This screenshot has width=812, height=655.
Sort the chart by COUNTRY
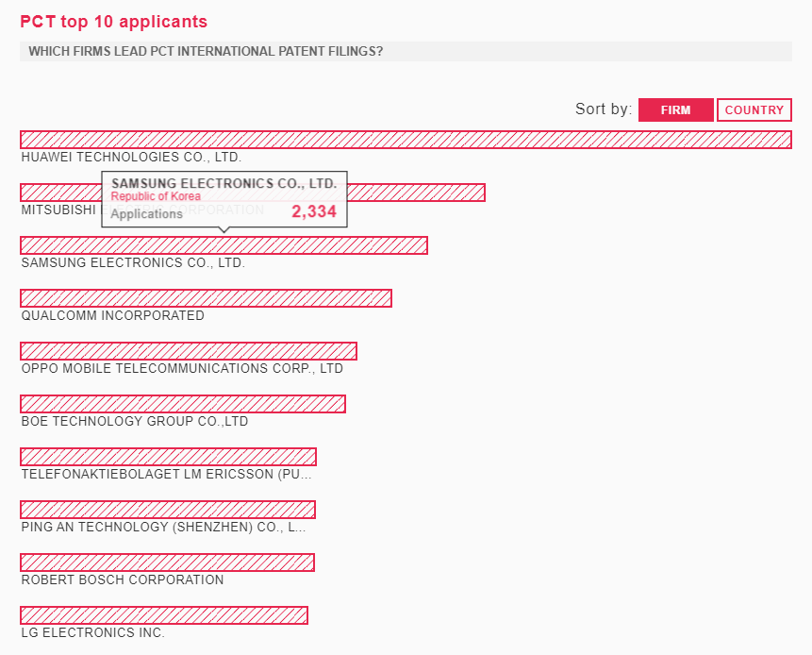point(754,110)
